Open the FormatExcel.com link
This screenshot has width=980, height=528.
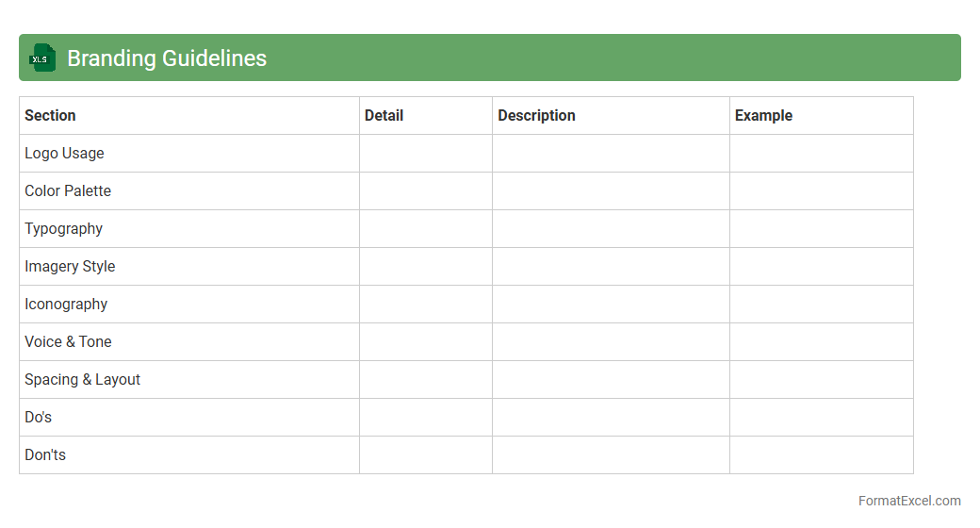pyautogui.click(x=909, y=501)
